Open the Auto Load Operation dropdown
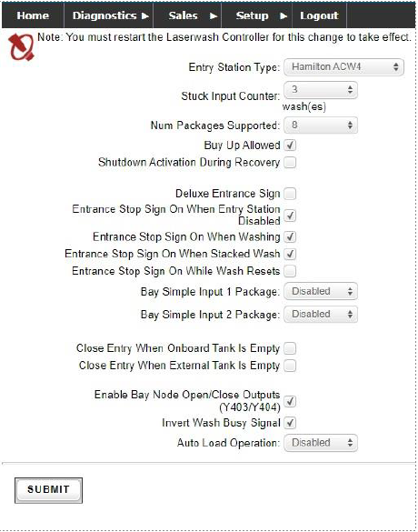Viewport: 418px width, 532px height. coord(321,443)
